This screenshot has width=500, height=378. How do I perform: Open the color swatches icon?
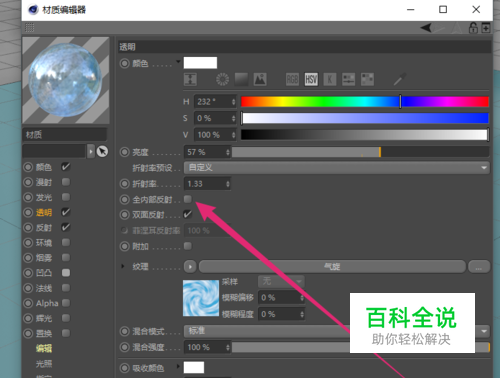[367, 79]
